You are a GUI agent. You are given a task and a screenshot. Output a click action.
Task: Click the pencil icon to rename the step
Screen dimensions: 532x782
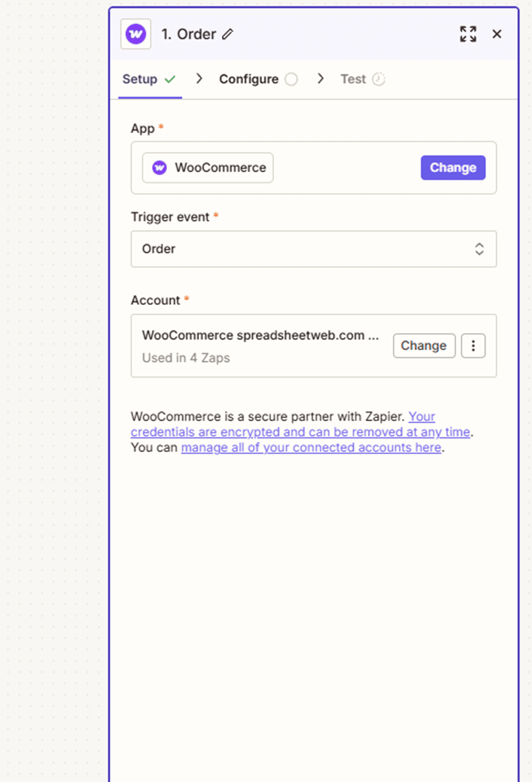(x=228, y=34)
